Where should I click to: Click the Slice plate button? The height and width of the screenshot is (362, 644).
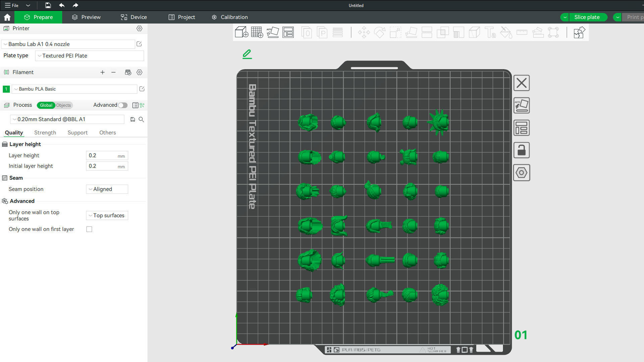tap(587, 17)
